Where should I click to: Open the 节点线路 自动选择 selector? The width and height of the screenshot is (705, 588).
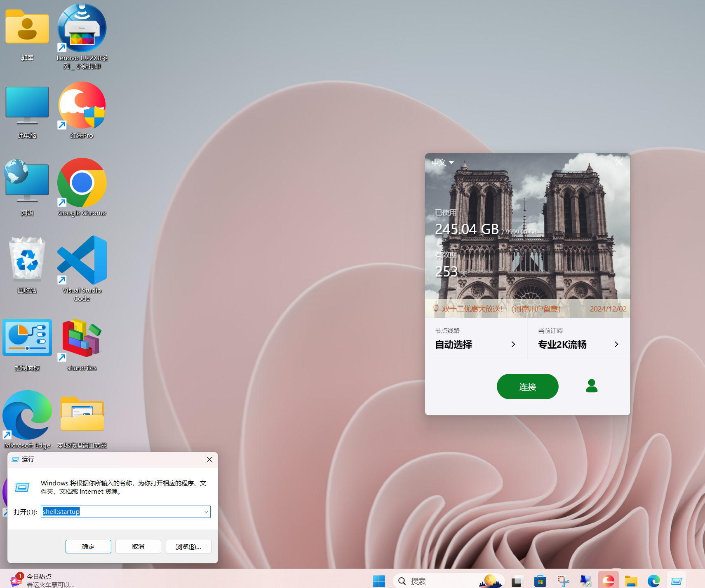point(475,344)
